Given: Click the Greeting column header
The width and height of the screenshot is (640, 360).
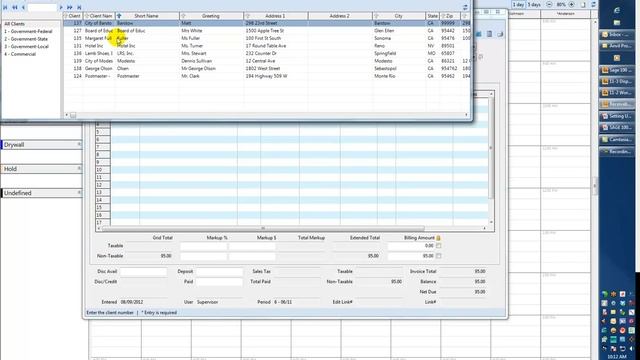Looking at the screenshot, I should tap(211, 16).
